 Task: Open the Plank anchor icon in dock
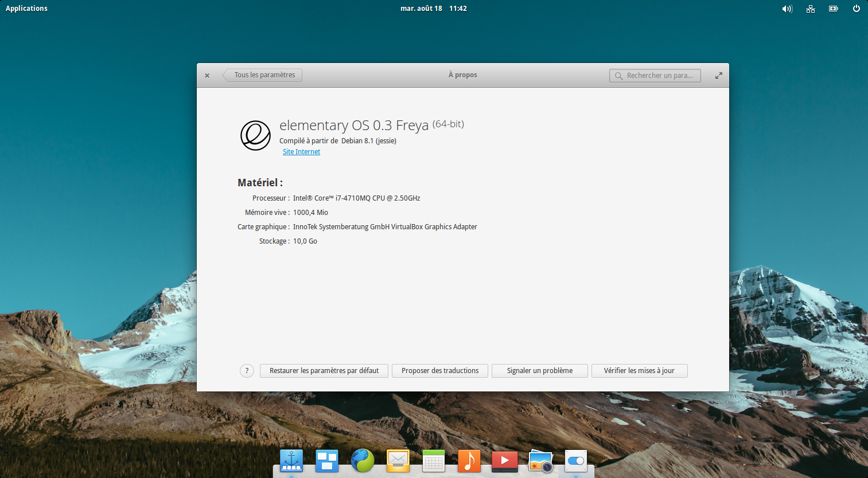click(291, 461)
